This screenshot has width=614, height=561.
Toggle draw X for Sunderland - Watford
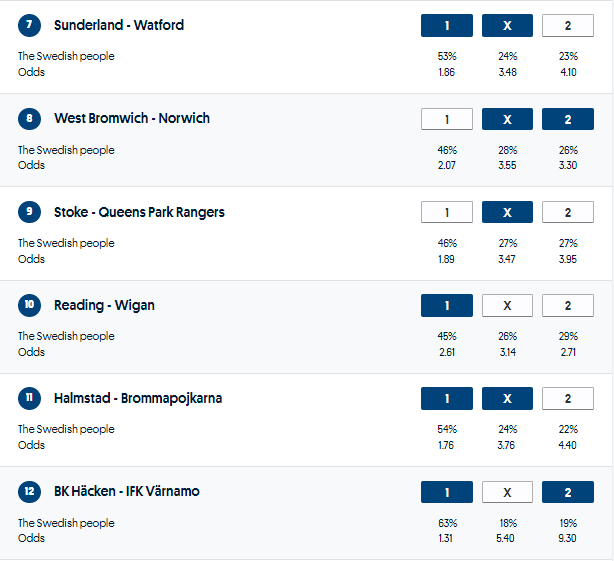click(x=507, y=26)
